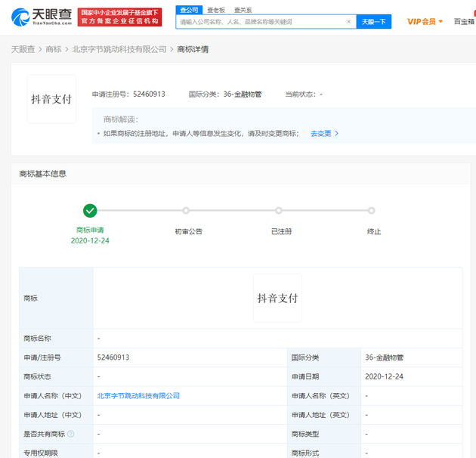Viewport: 476px width, 458px height.
Task: Focus the company name search input
Action: tap(261, 22)
